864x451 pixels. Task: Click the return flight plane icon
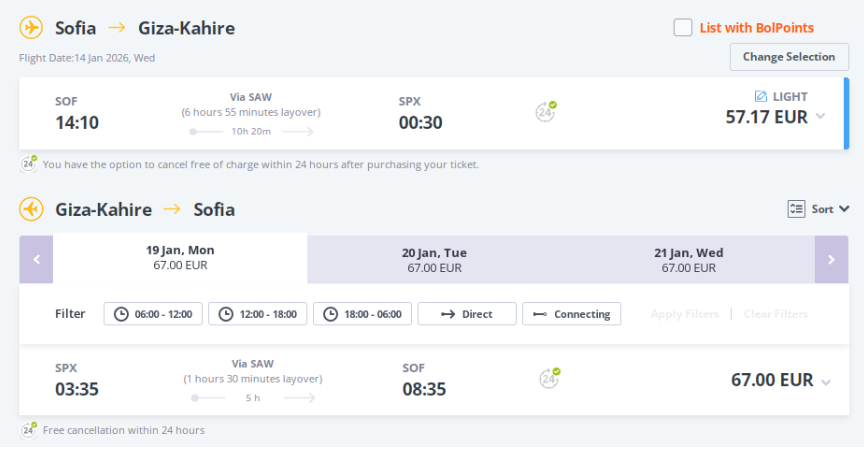coord(31,209)
